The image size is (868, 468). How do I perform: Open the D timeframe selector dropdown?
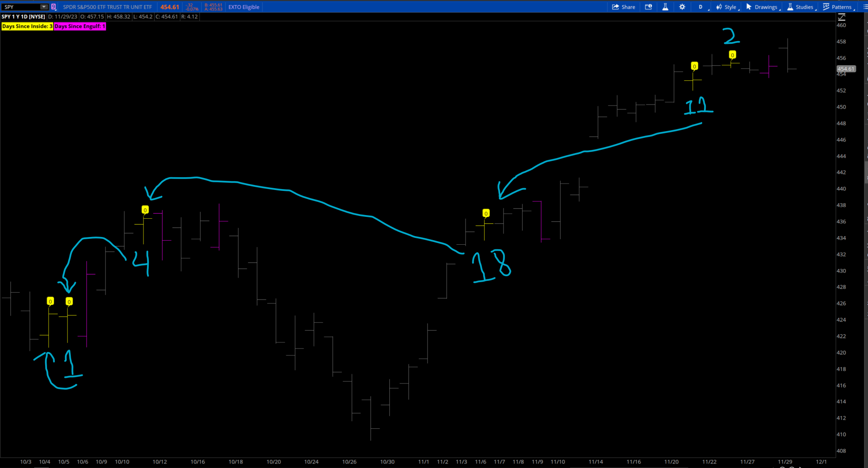pyautogui.click(x=701, y=7)
